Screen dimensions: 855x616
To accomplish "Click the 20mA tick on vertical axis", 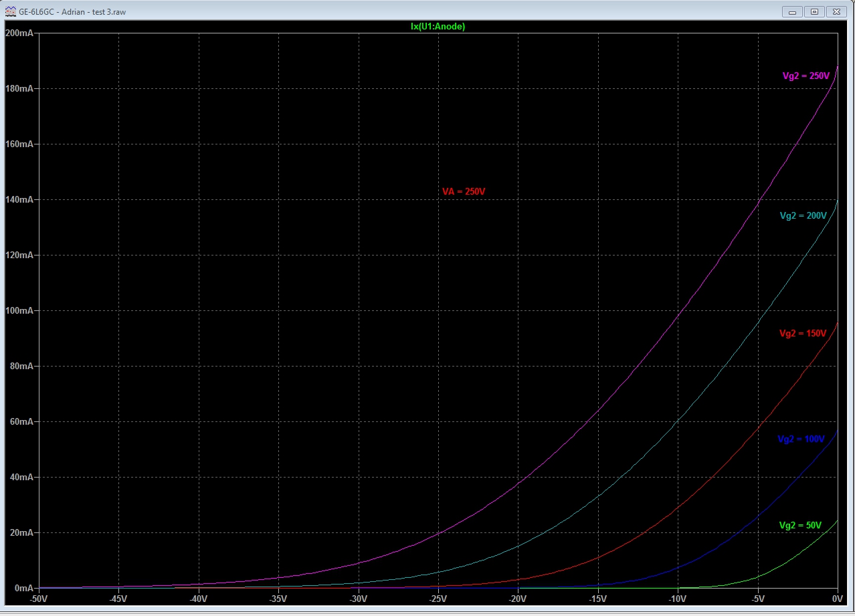I will 21,533.
